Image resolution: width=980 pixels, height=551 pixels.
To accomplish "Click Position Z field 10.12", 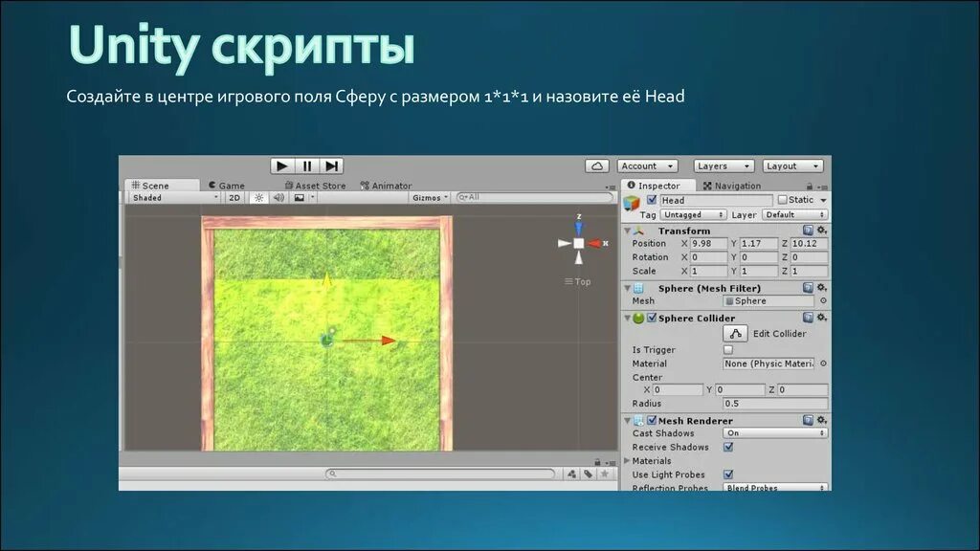I will [810, 244].
